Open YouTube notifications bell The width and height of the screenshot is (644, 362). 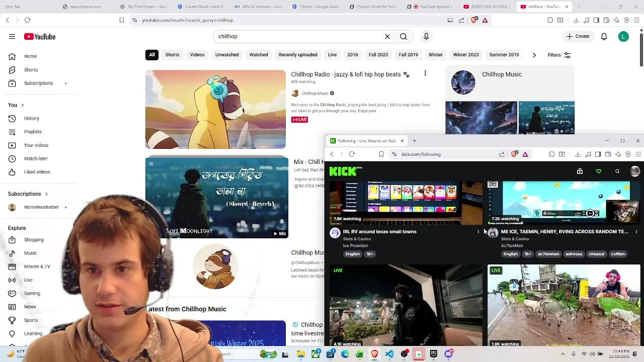coord(604,37)
